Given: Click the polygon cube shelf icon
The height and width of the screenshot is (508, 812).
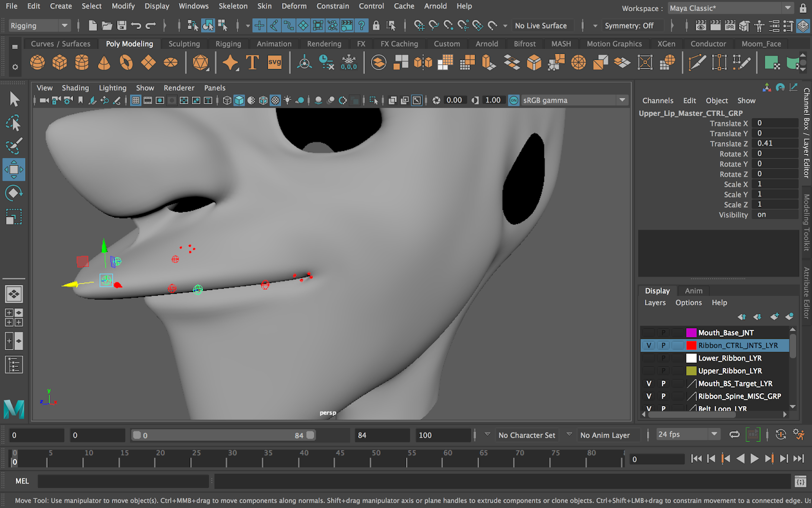Looking at the screenshot, I should [59, 62].
